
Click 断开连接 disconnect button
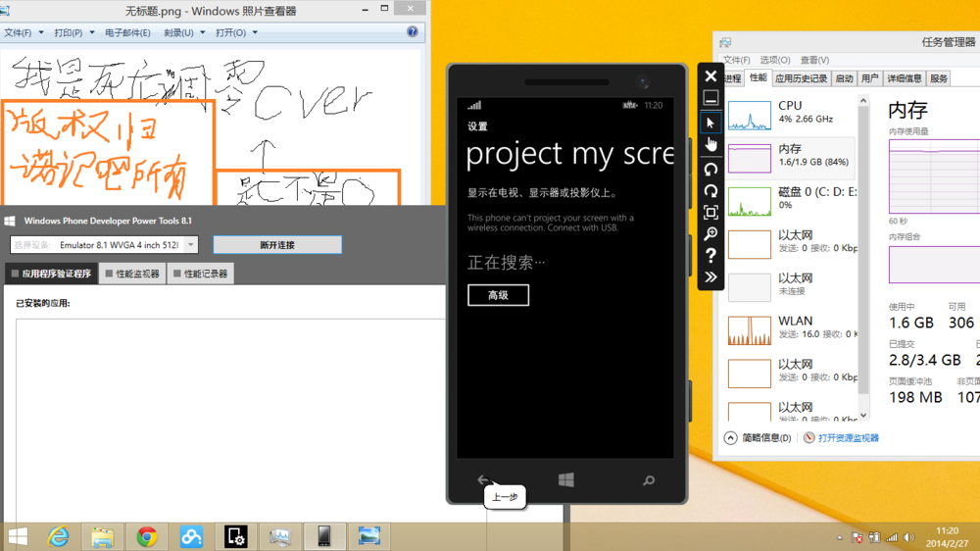(277, 244)
